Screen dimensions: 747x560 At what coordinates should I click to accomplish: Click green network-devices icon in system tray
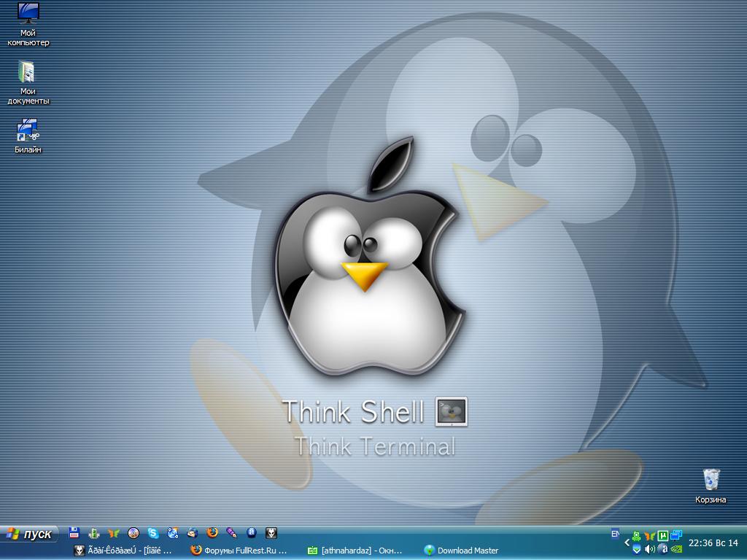click(x=636, y=536)
